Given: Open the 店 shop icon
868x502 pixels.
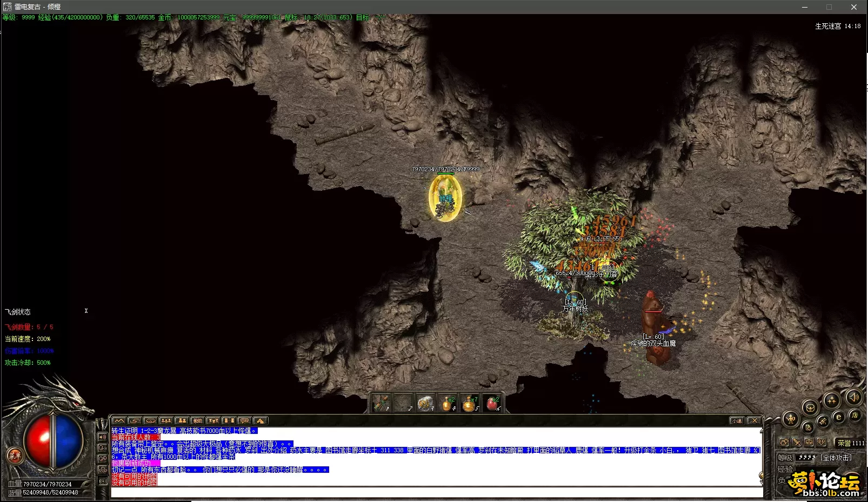Looking at the screenshot, I should point(854,415).
